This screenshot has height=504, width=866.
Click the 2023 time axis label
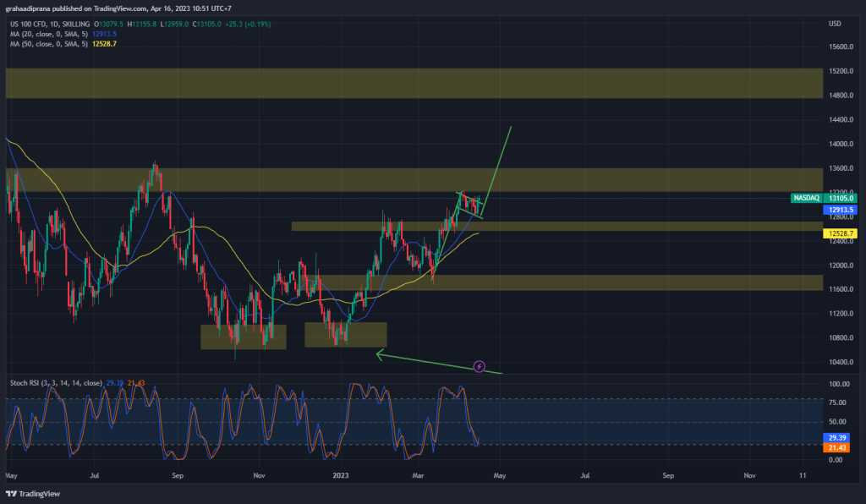point(341,475)
